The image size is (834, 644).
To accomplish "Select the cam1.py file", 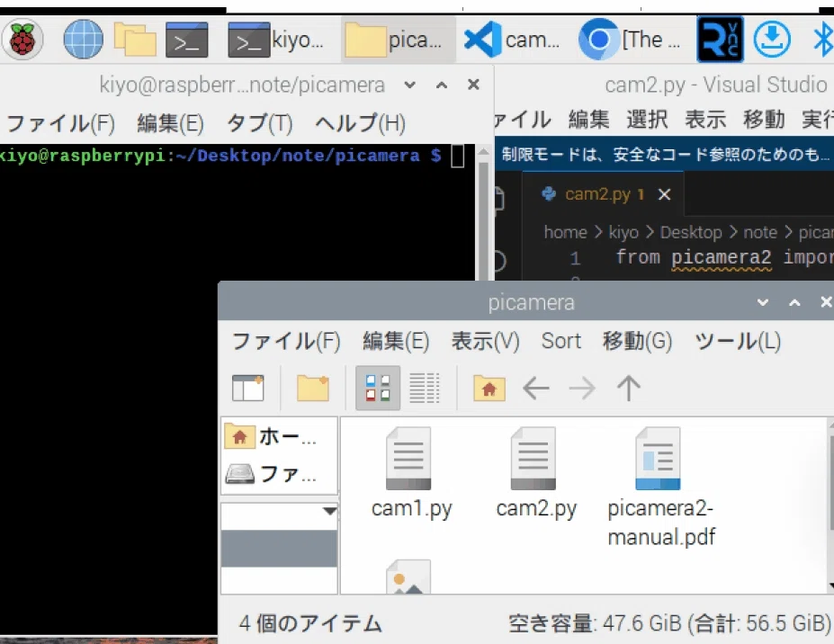I will [411, 473].
